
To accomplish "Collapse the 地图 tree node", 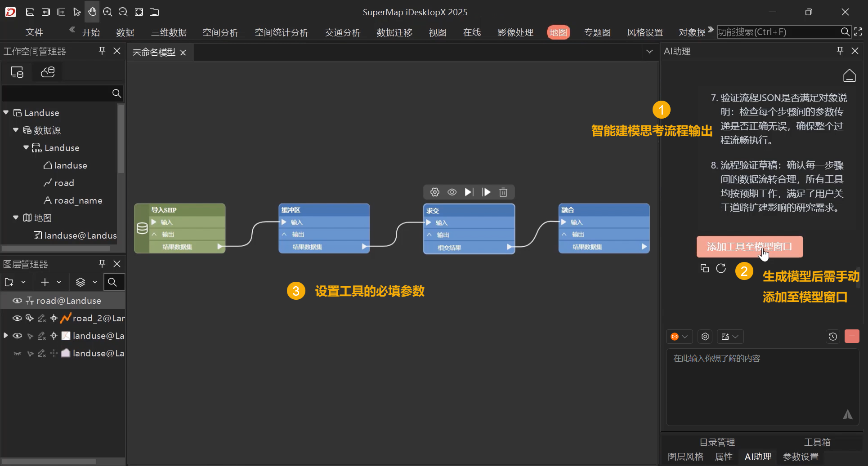I will [16, 217].
